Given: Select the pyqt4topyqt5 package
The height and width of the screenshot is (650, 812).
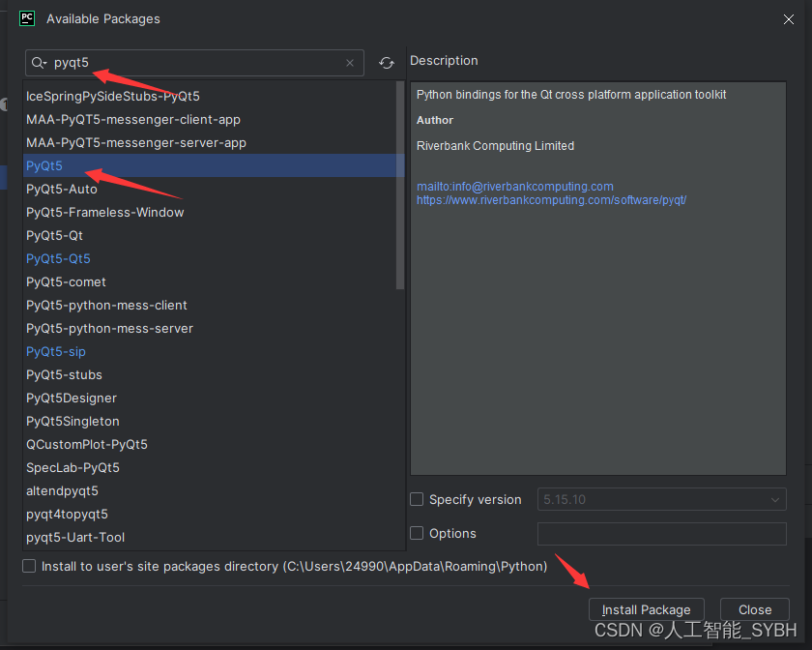Looking at the screenshot, I should coord(214,515).
